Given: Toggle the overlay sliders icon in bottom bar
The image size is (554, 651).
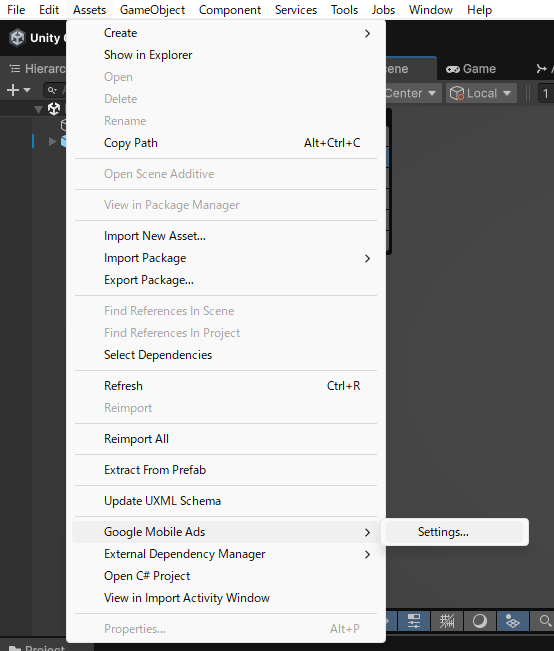Looking at the screenshot, I should coord(414,621).
